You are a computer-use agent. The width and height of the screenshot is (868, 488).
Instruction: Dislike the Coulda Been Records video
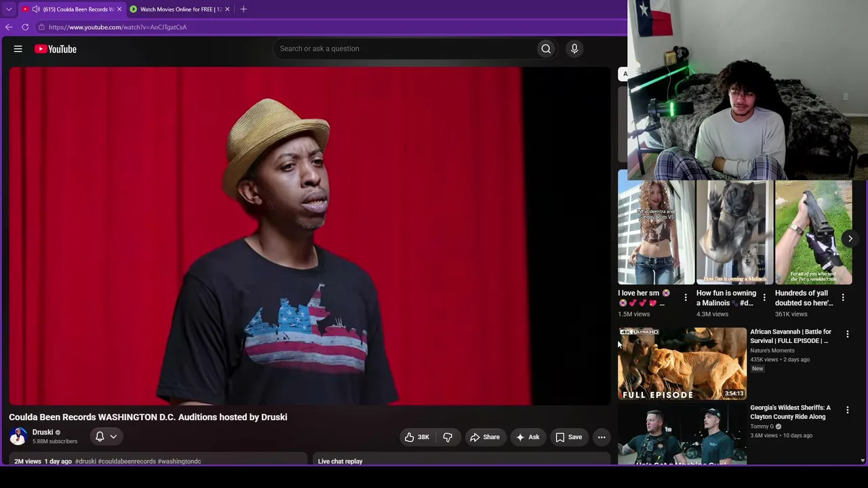click(x=448, y=437)
